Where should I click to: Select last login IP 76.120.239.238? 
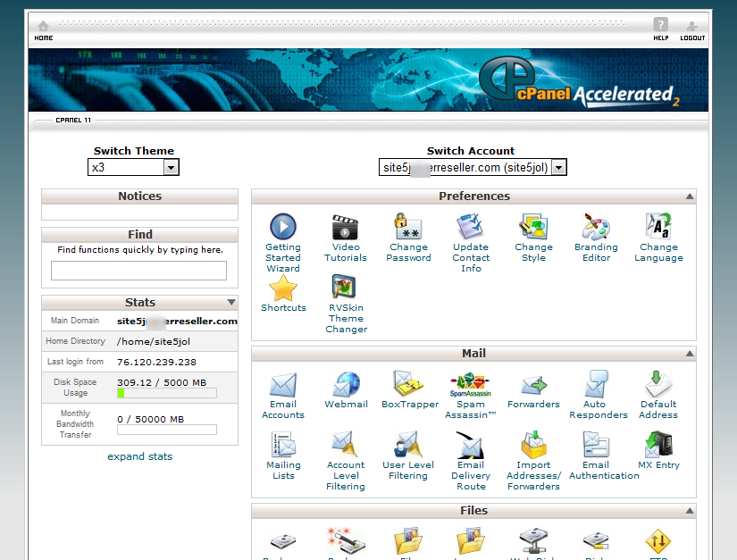[156, 363]
